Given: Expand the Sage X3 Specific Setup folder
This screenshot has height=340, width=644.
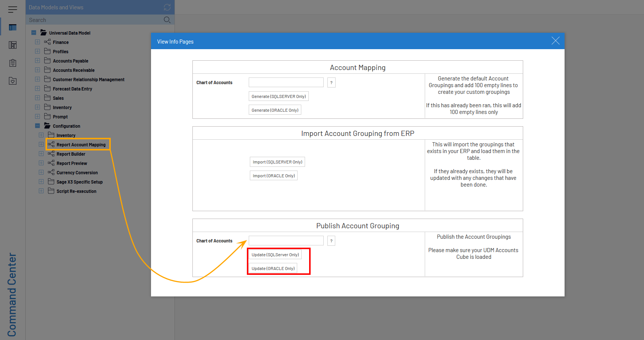Looking at the screenshot, I should pyautogui.click(x=41, y=182).
